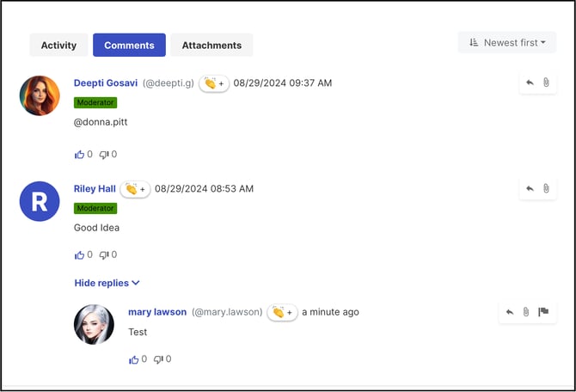The image size is (576, 392).
Task: Dislike Riley Hall's Good Idea comment
Action: coord(104,255)
